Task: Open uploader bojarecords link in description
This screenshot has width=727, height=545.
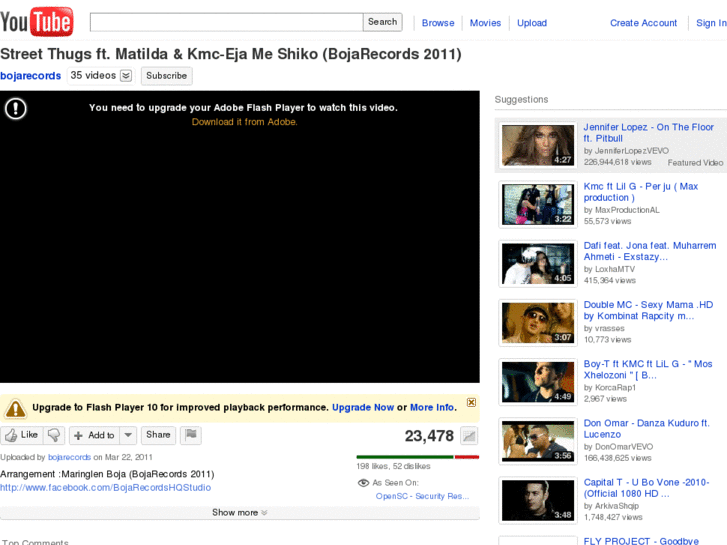Action: (x=69, y=457)
